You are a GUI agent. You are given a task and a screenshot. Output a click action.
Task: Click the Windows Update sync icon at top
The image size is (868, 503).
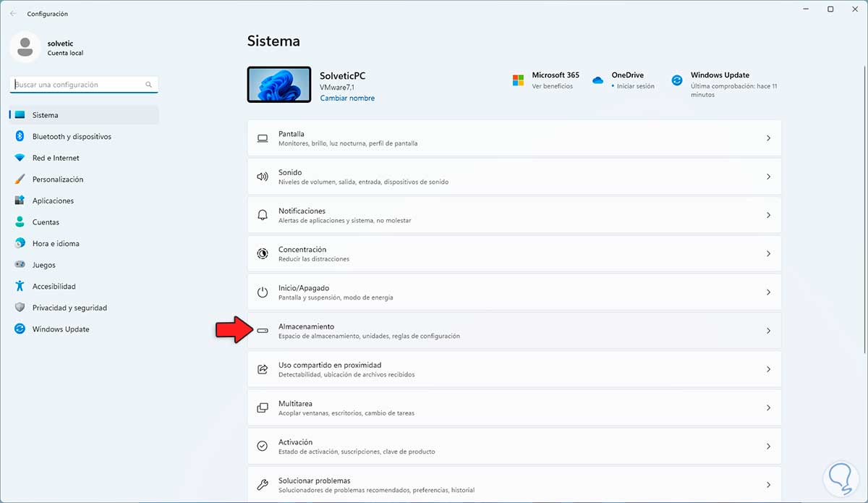click(x=677, y=80)
